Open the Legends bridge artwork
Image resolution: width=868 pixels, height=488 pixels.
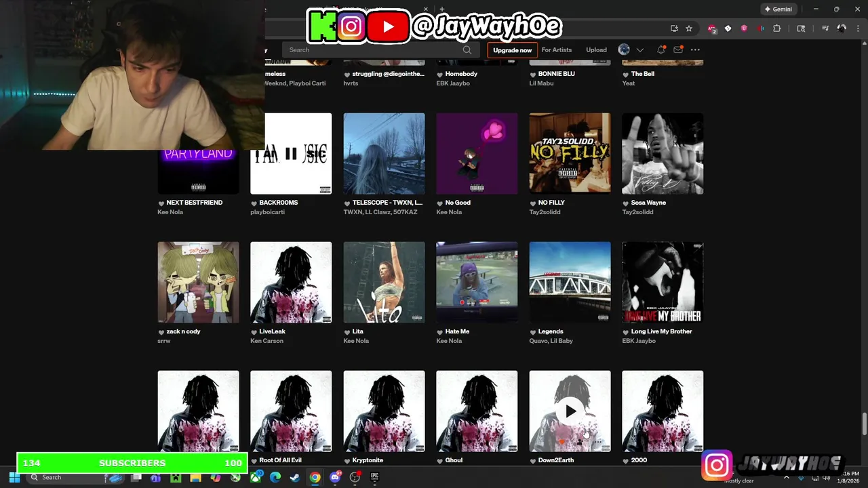tap(570, 282)
